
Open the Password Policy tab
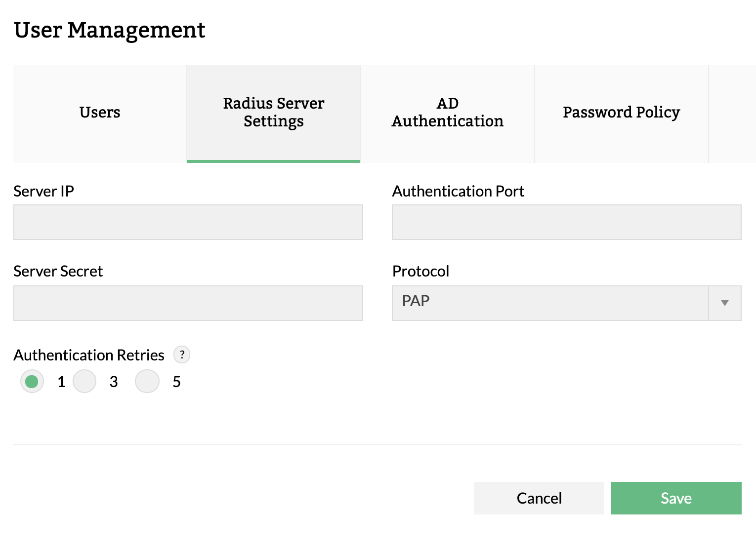(621, 113)
